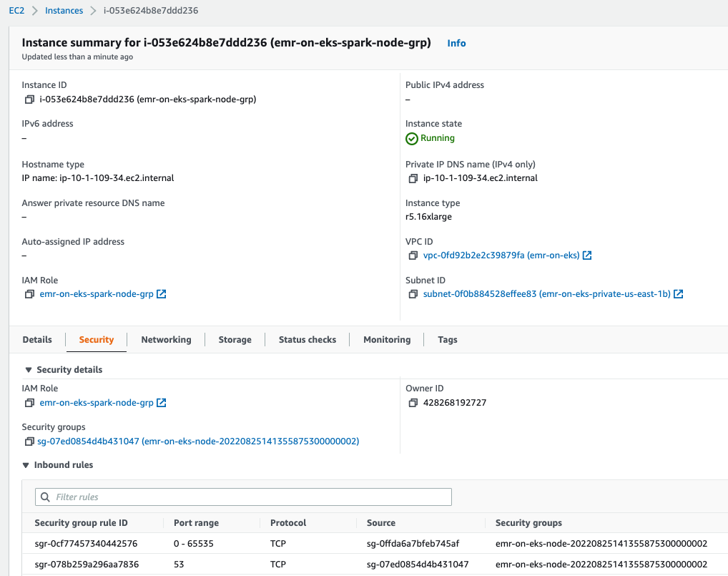Click the green Running state icon

pos(411,138)
